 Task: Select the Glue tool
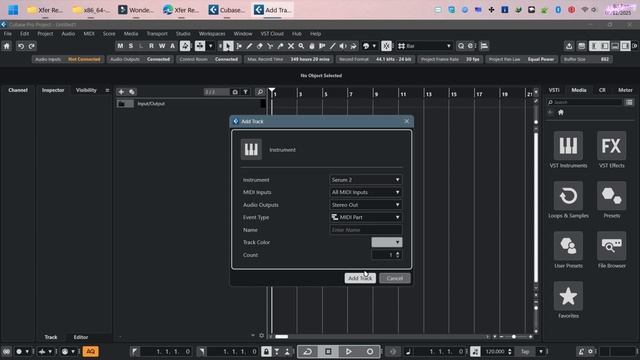[x=280, y=46]
